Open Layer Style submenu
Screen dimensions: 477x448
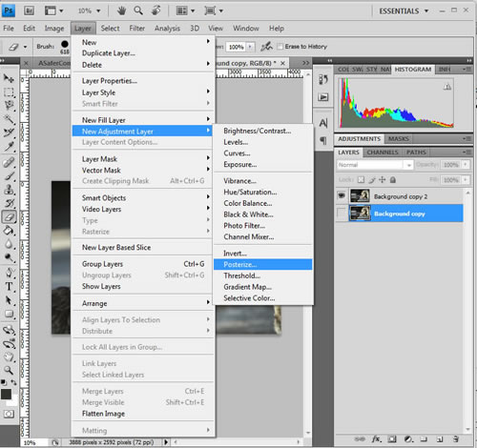coord(143,92)
